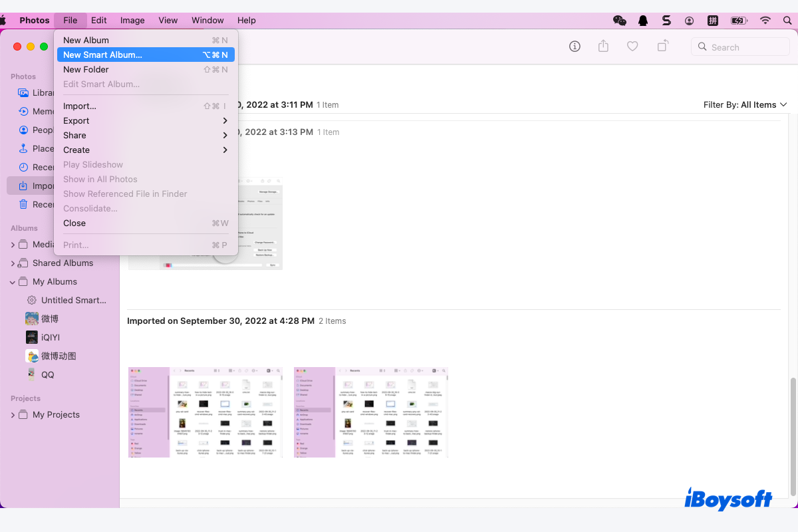
Task: Open the Image menu in the menu bar
Action: (x=132, y=20)
